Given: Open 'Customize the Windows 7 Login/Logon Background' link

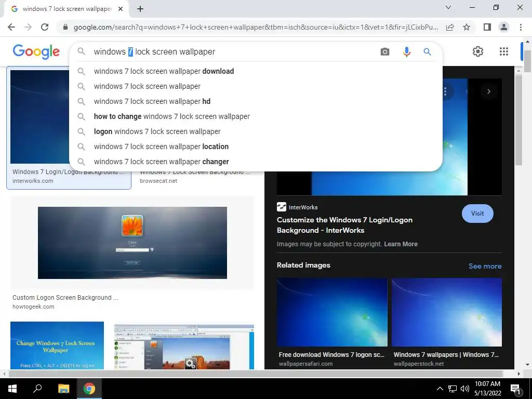Looking at the screenshot, I should [x=344, y=225].
